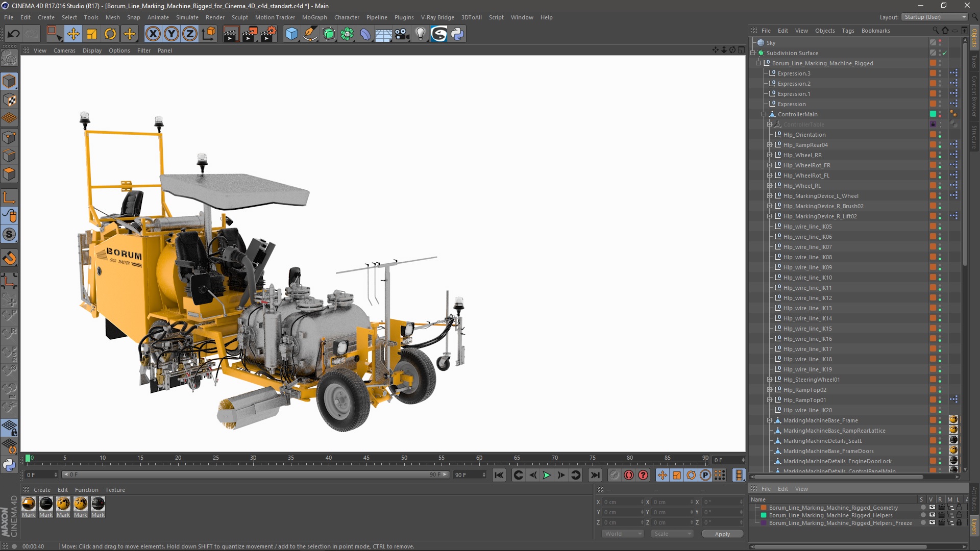This screenshot has height=551, width=980.
Task: Add a light bulb object
Action: [x=420, y=34]
